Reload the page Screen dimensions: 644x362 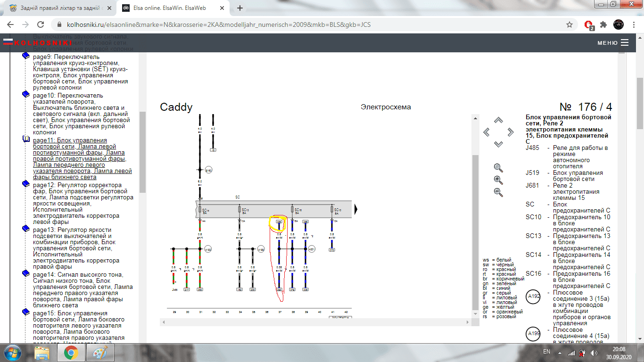click(x=41, y=25)
